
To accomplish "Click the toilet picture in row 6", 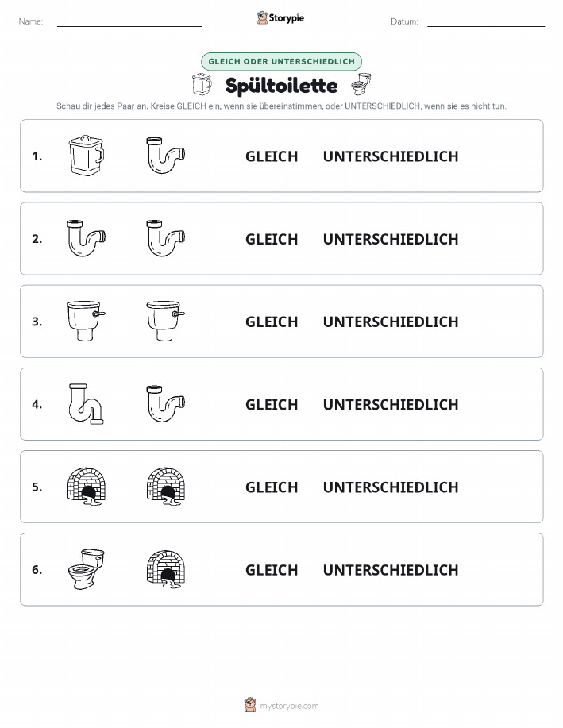I will [87, 569].
